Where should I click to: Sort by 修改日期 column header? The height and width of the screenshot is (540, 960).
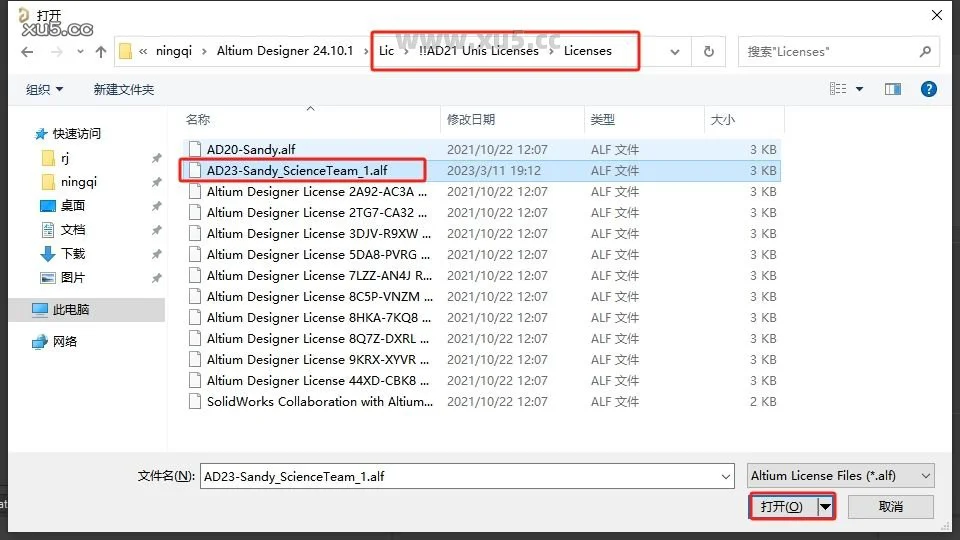[471, 119]
